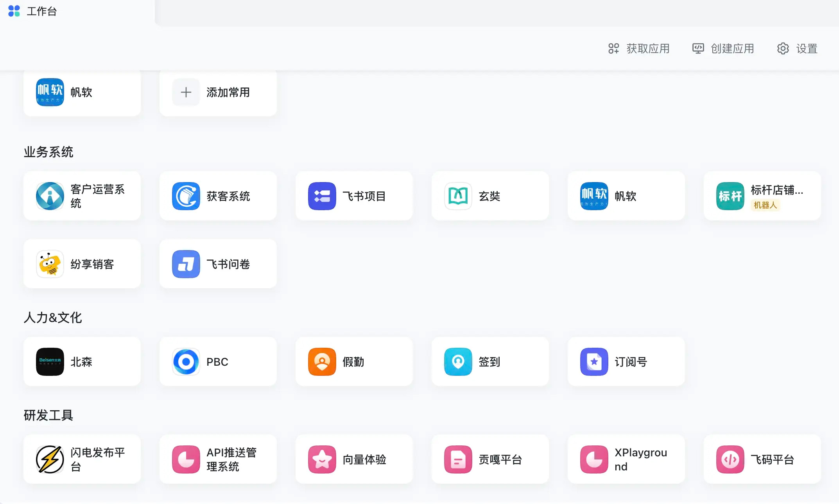This screenshot has height=504, width=839.
Task: Open the 北森 Beisen app icon
Action: coord(50,362)
